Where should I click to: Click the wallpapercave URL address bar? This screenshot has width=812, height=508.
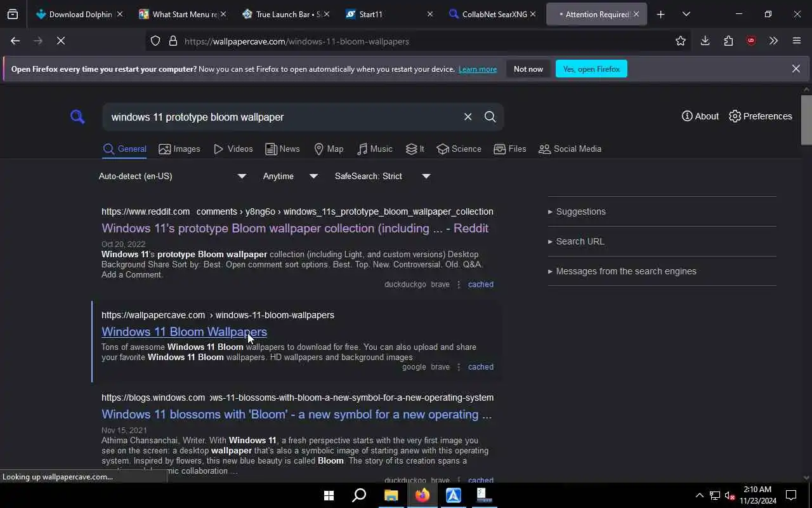tap(419, 41)
